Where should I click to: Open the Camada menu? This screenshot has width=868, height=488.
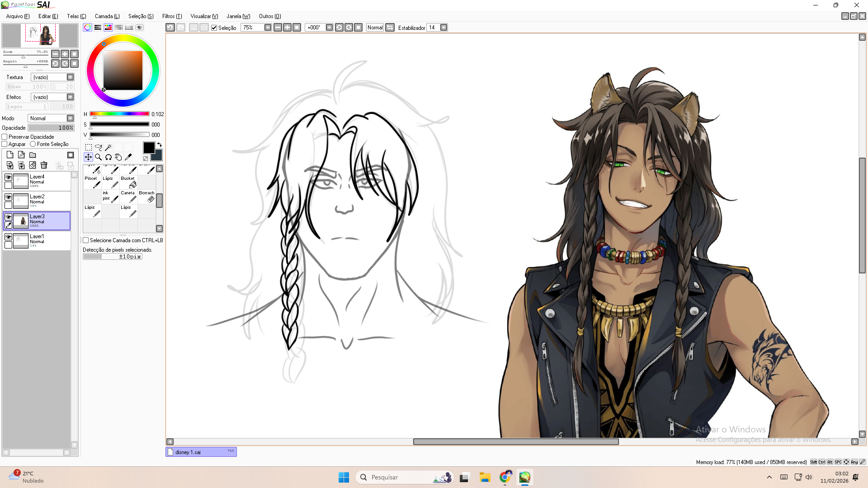coord(107,16)
